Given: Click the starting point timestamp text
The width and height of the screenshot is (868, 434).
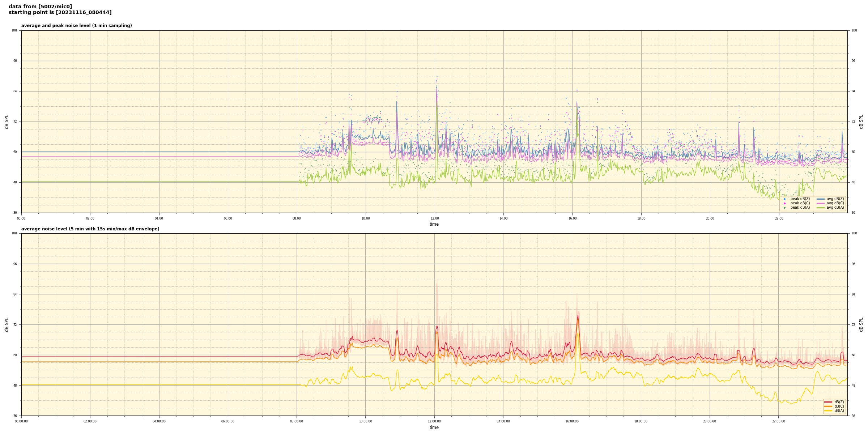Looking at the screenshot, I should pyautogui.click(x=60, y=13).
